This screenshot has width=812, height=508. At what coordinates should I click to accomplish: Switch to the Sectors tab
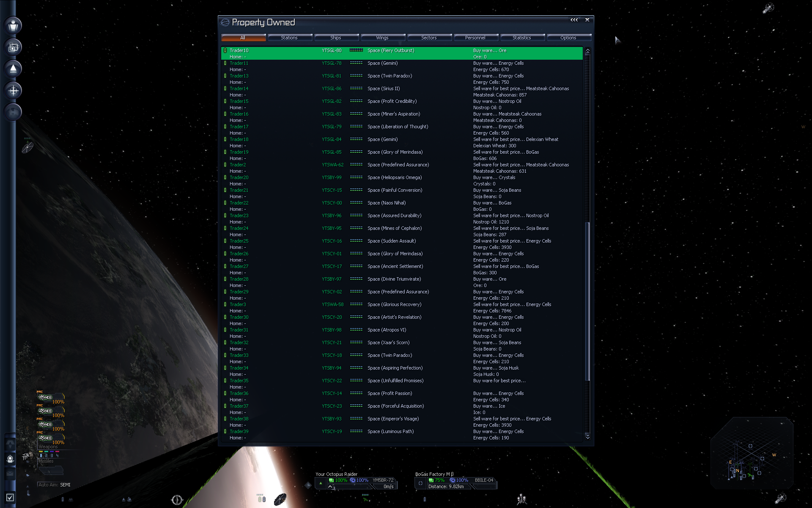click(429, 38)
